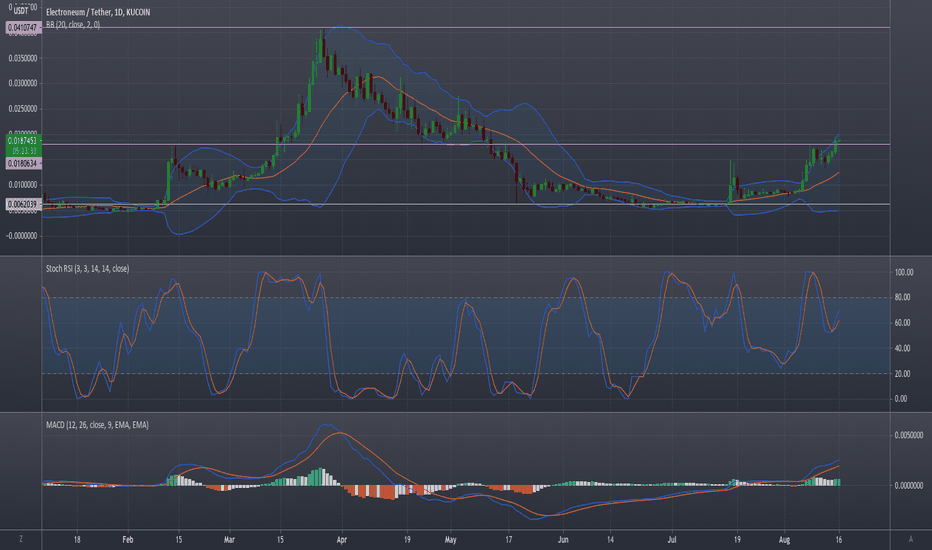Viewport: 932px width, 550px height.
Task: Open the BB (20, close, 2, 0) indicator label
Action: click(x=73, y=25)
